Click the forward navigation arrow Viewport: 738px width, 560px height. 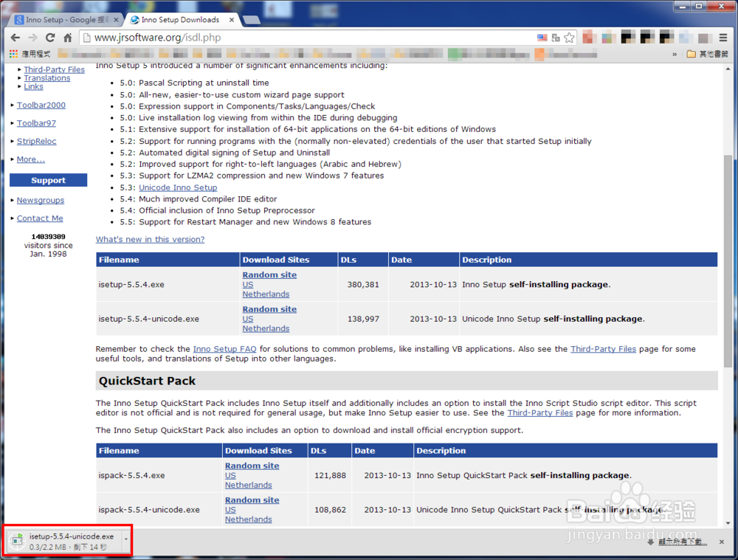click(x=32, y=38)
